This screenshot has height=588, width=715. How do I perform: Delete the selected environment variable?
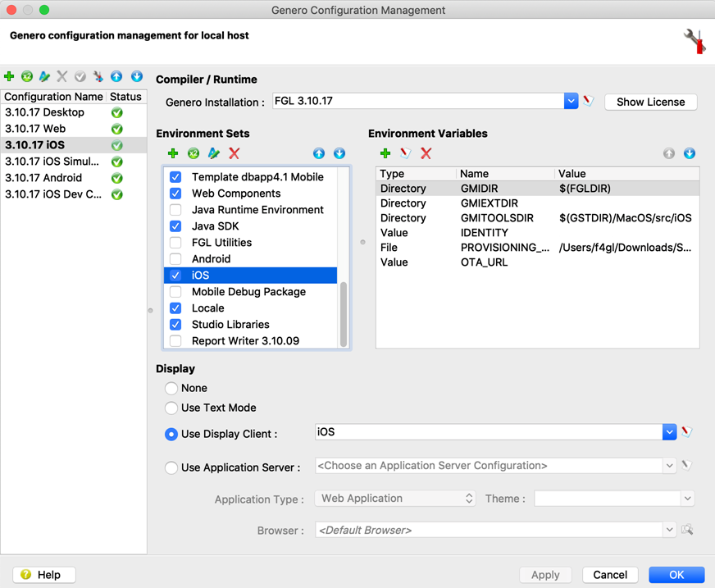click(x=426, y=153)
